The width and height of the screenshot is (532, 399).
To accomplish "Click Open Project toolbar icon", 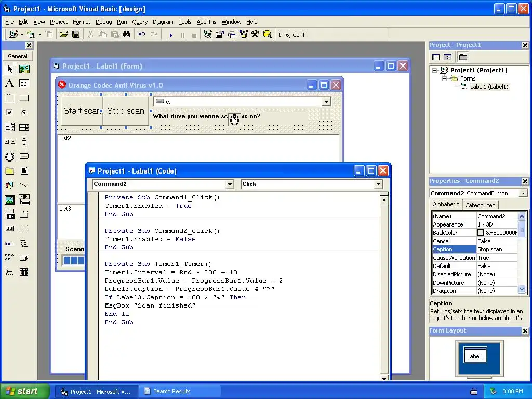I will (63, 35).
